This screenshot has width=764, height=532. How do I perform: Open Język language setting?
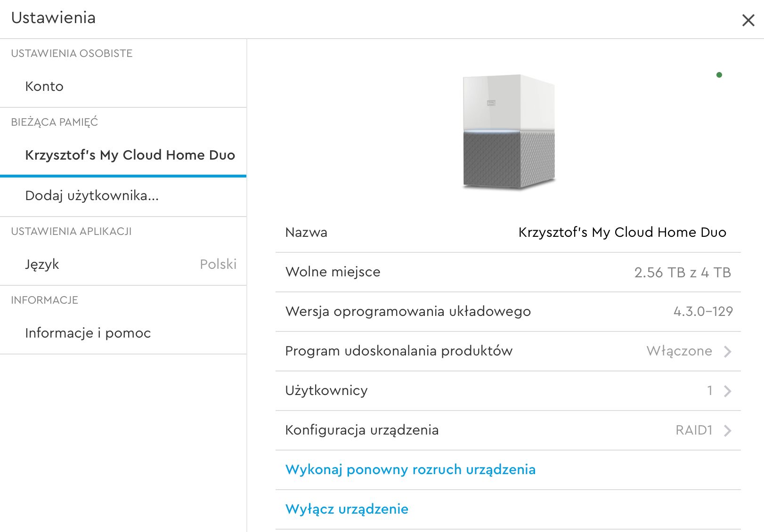[x=123, y=265]
